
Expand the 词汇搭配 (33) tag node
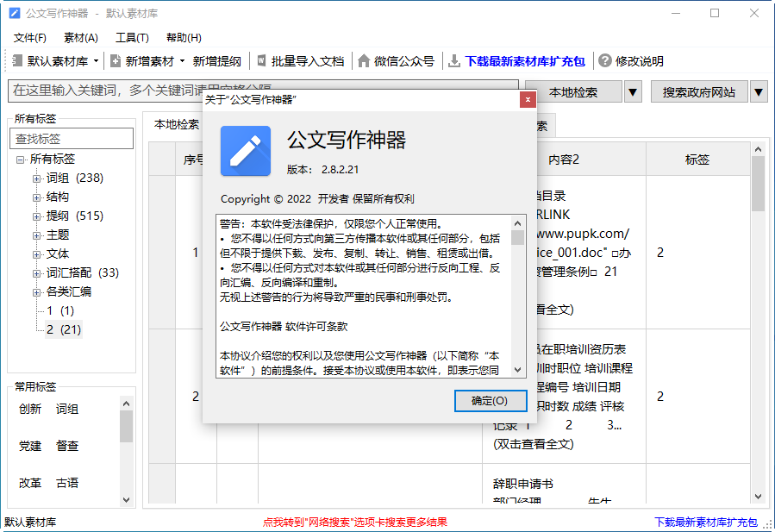pos(36,273)
